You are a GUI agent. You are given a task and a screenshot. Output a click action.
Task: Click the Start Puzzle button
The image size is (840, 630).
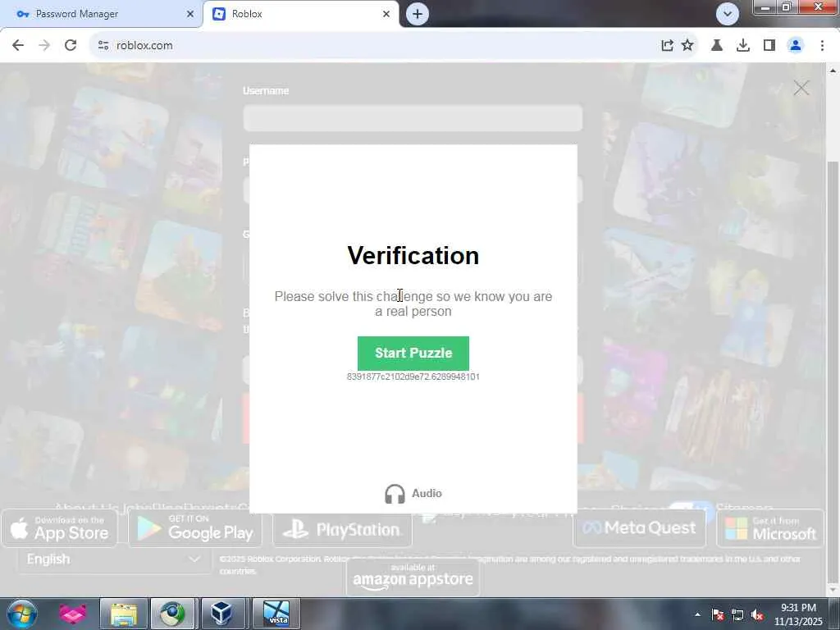coord(413,353)
